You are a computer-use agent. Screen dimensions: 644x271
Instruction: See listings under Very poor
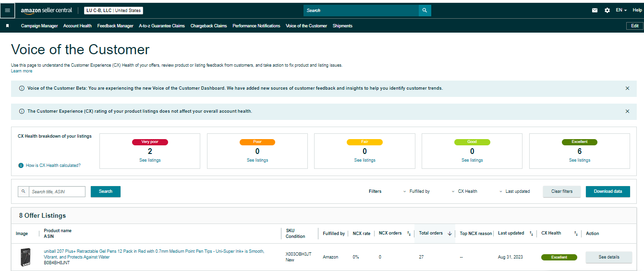coord(150,160)
